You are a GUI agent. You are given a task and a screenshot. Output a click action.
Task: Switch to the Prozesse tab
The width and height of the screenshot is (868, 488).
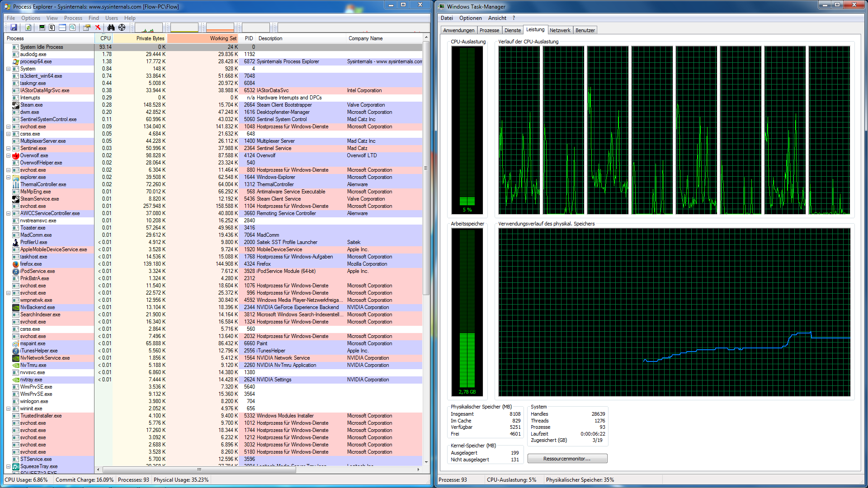(489, 30)
